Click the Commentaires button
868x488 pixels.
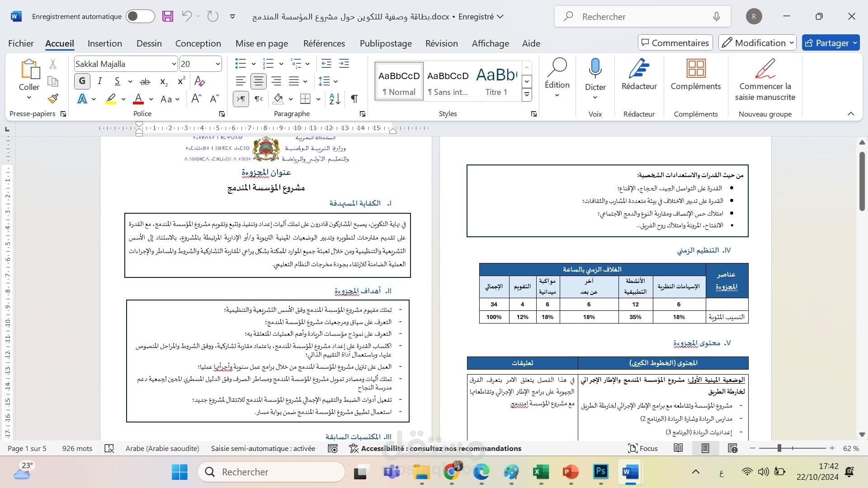[x=675, y=43]
